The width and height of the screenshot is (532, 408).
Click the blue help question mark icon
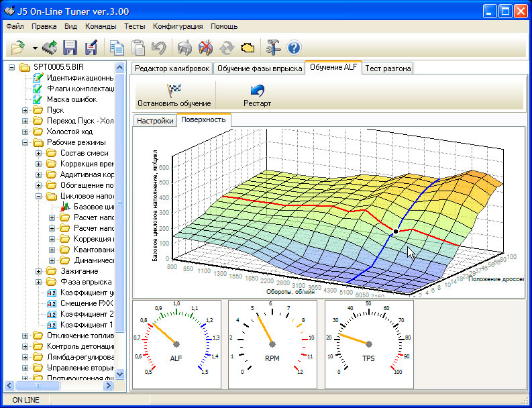pos(294,48)
